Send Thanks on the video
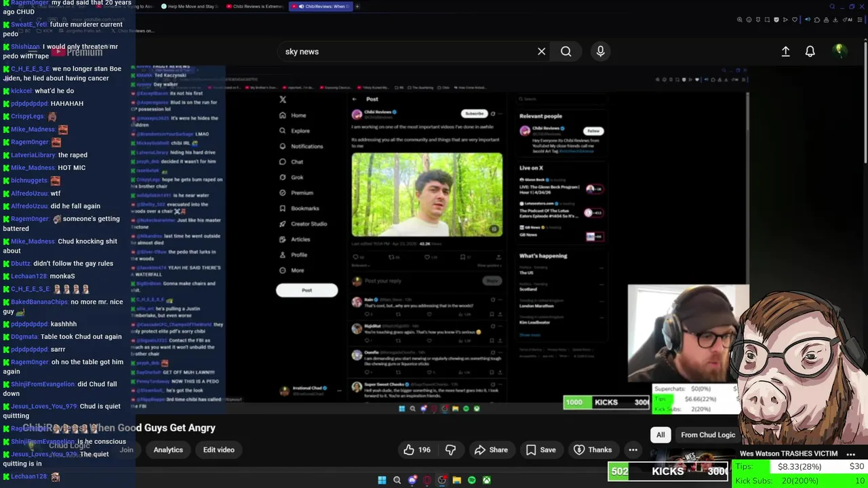 tap(593, 449)
